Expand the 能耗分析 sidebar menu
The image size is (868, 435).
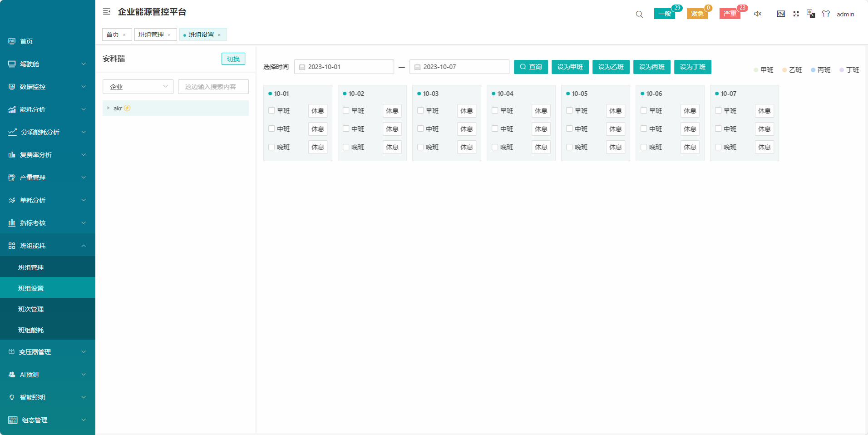pyautogui.click(x=47, y=109)
